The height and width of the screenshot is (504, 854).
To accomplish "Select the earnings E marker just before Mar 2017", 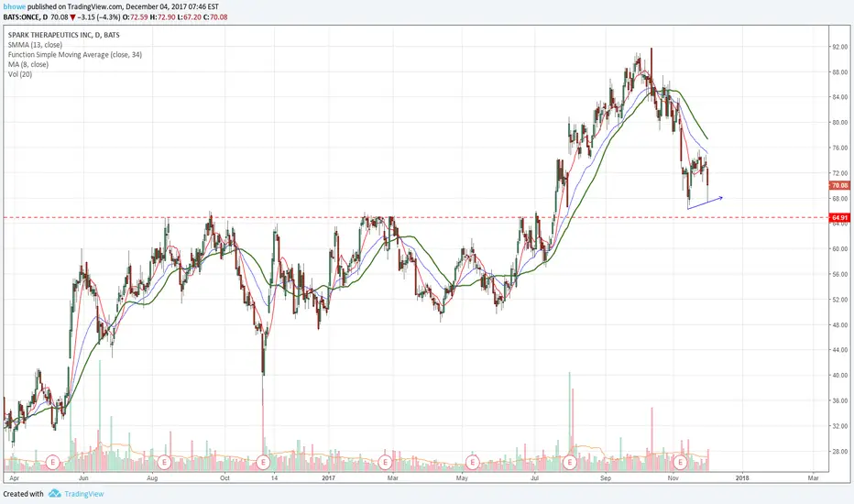I will (x=385, y=463).
